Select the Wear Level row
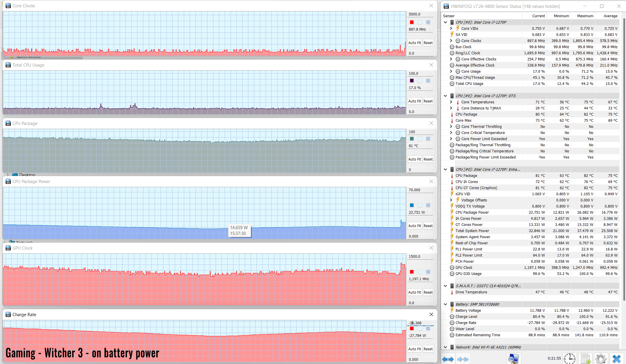Image resolution: width=626 pixels, height=364 pixels. [530, 329]
